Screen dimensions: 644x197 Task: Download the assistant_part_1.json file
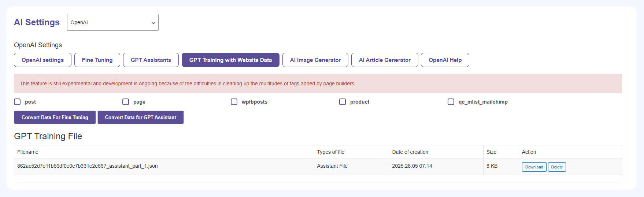534,167
